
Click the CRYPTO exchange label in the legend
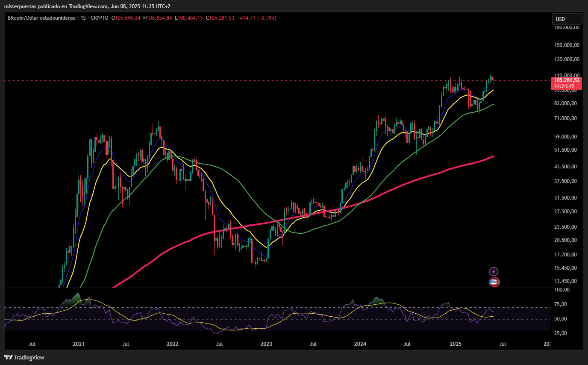pos(99,18)
